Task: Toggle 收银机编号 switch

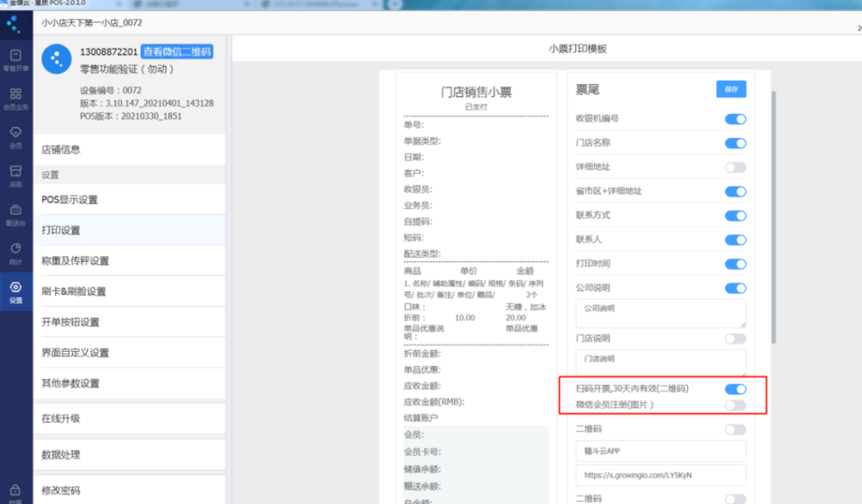Action: tap(735, 118)
